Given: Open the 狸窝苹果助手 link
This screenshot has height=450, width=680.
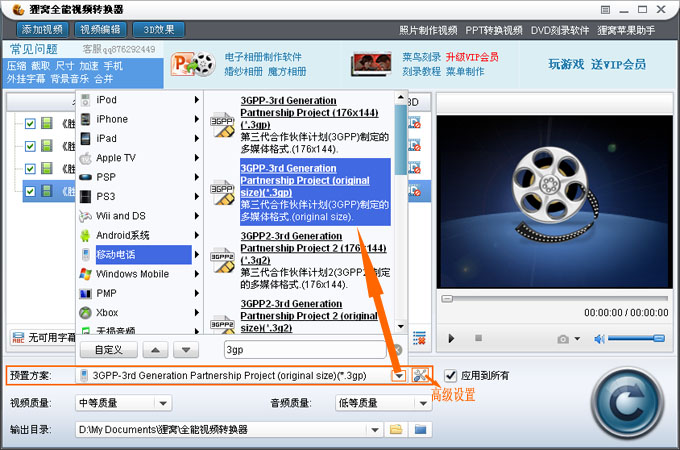Looking at the screenshot, I should click(x=626, y=30).
